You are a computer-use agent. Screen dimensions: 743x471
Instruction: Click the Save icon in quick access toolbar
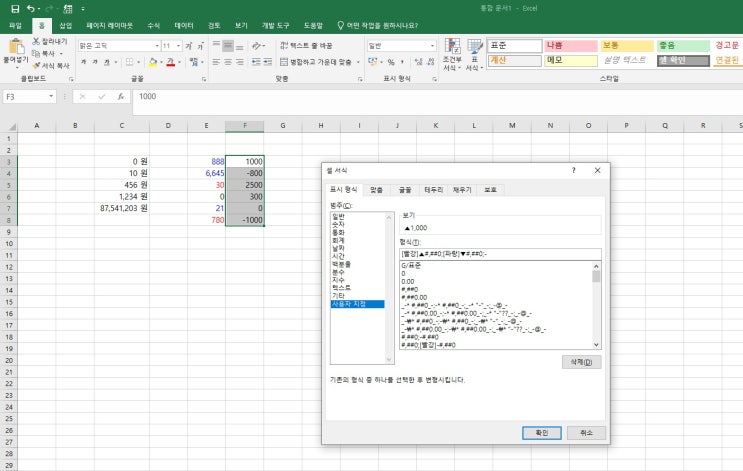(14, 8)
